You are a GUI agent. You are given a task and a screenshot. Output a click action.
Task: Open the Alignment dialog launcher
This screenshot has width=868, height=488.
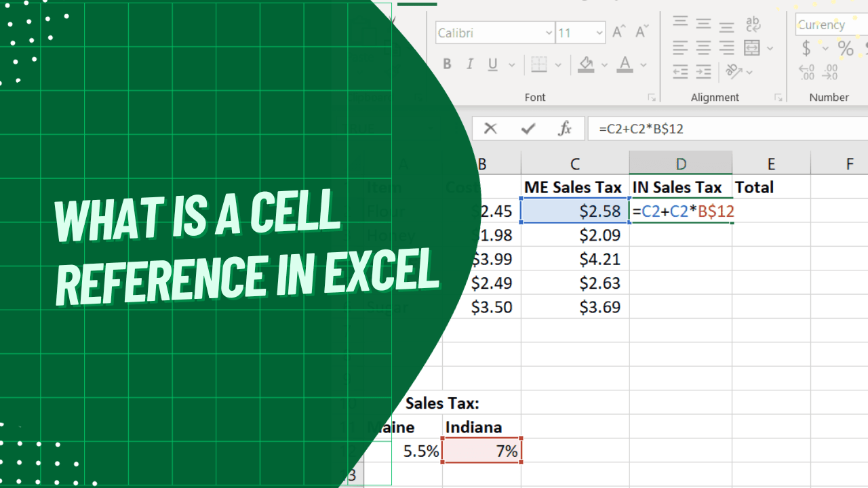(x=778, y=97)
